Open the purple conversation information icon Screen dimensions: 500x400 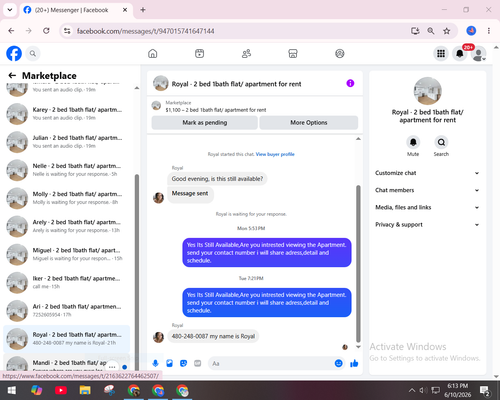[x=350, y=83]
